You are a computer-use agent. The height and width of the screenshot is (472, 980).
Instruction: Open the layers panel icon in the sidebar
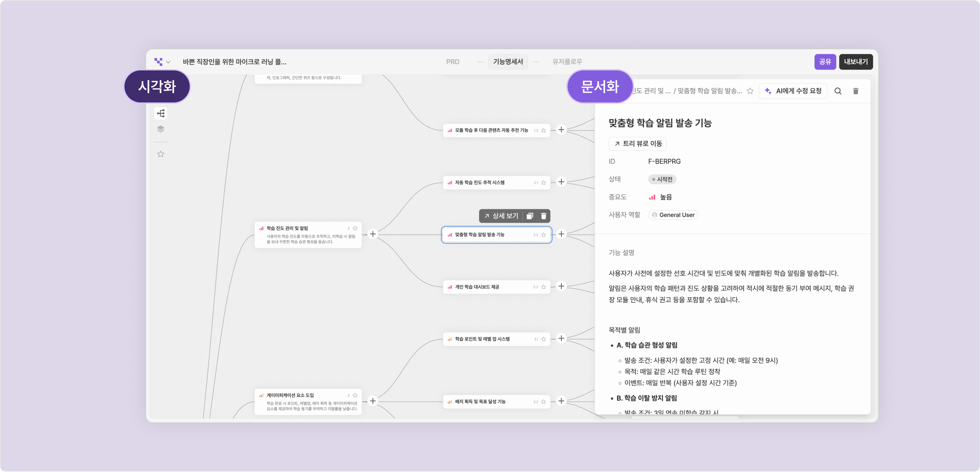161,129
